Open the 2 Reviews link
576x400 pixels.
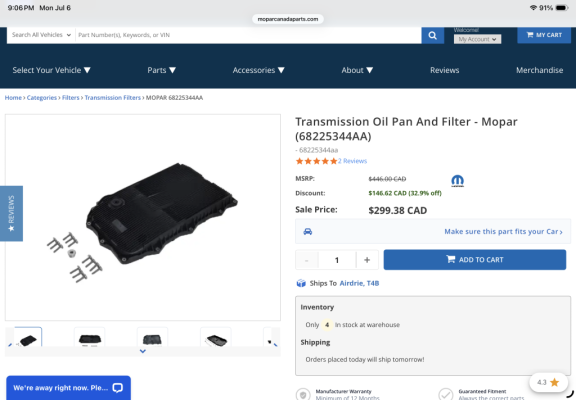[352, 161]
